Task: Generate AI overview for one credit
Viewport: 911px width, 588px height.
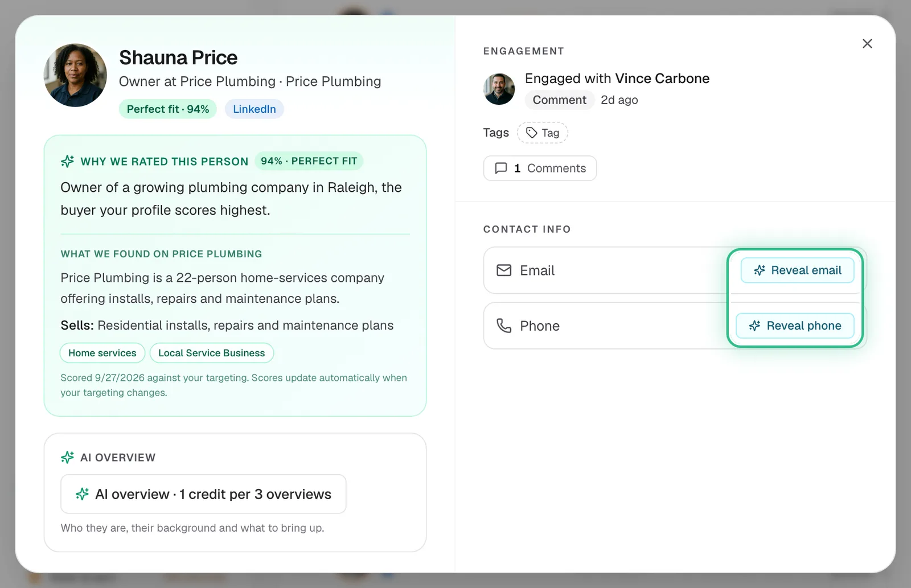Action: coord(203,494)
